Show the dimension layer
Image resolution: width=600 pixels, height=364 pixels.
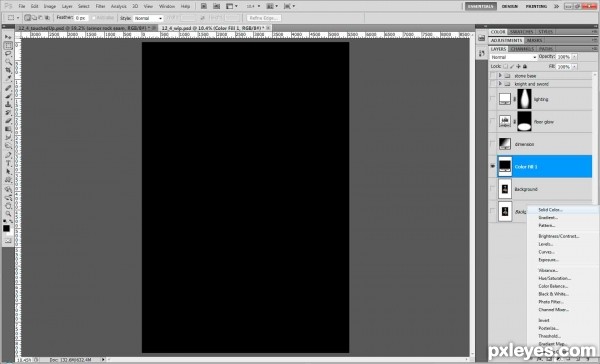click(x=492, y=144)
